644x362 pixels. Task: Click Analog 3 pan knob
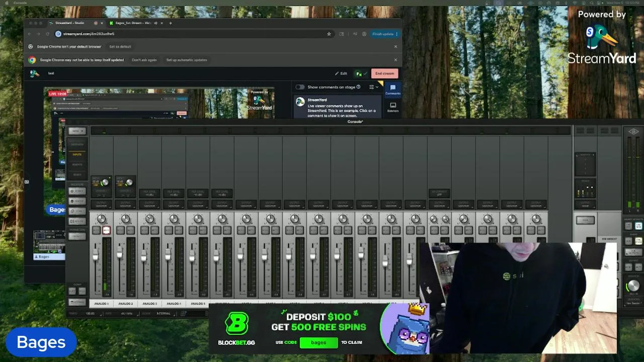(x=149, y=219)
